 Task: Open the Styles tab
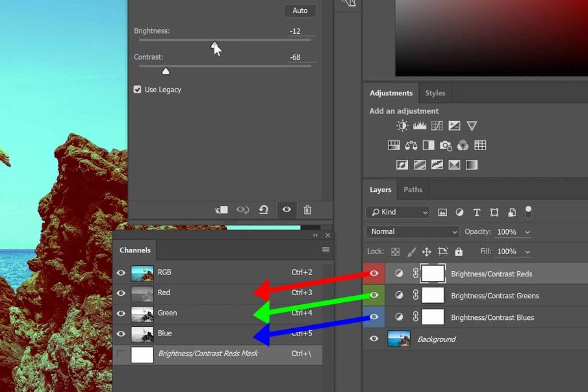click(x=435, y=93)
